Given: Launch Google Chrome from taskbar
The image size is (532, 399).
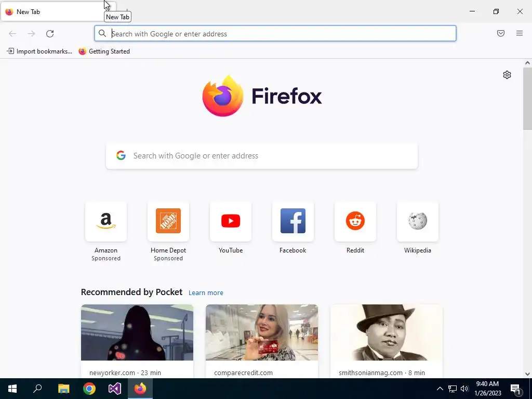Looking at the screenshot, I should point(89,389).
